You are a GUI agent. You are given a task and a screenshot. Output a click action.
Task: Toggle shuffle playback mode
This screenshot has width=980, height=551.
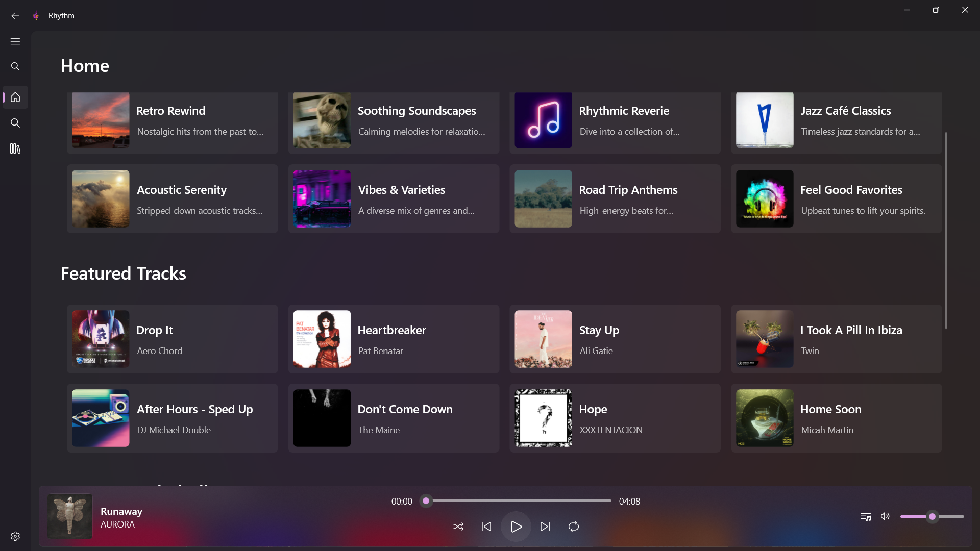458,527
